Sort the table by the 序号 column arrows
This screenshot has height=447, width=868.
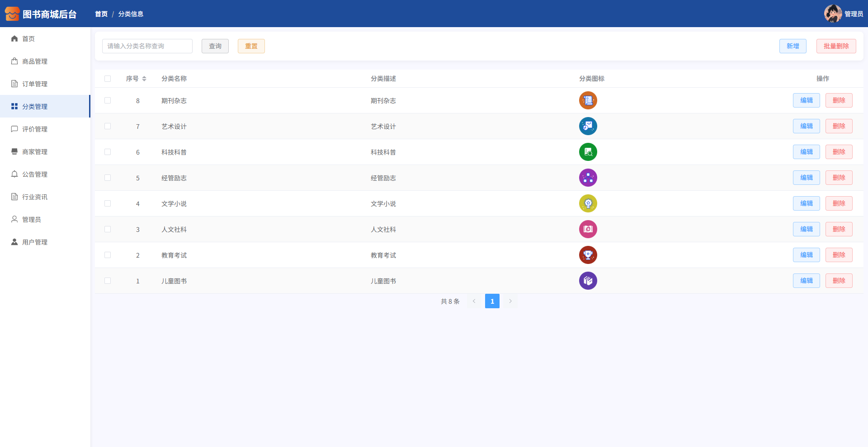[144, 79]
